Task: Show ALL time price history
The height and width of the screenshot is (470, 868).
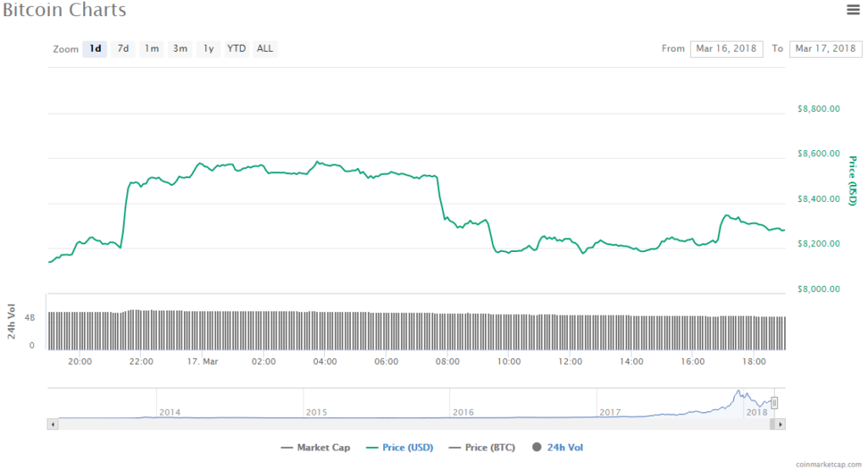Action: (265, 49)
